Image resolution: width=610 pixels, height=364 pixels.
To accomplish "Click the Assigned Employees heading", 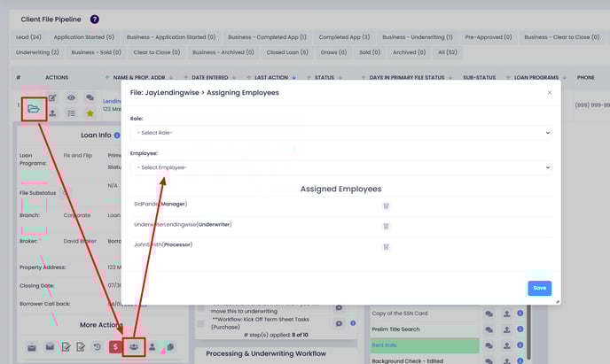I will (340, 189).
